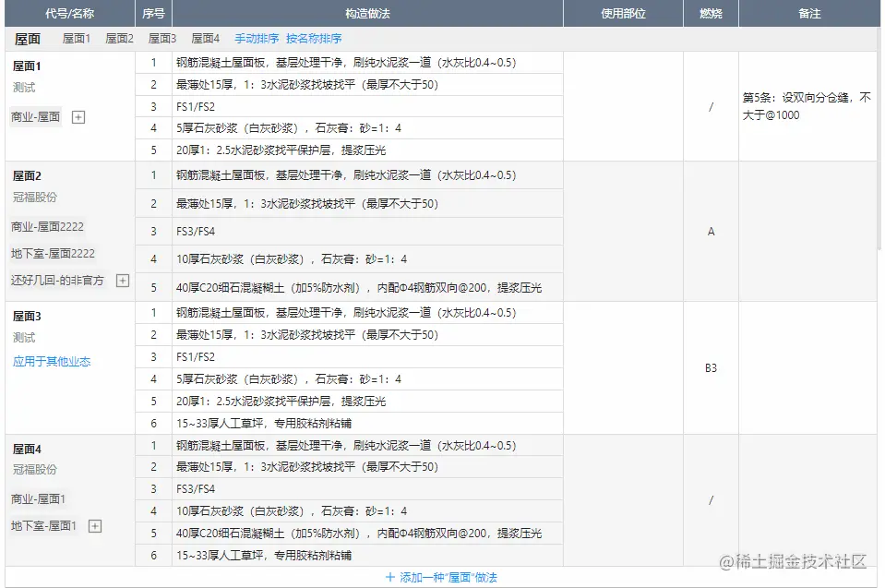
Task: Jump to the 屋面1 tab
Action: coord(77,39)
